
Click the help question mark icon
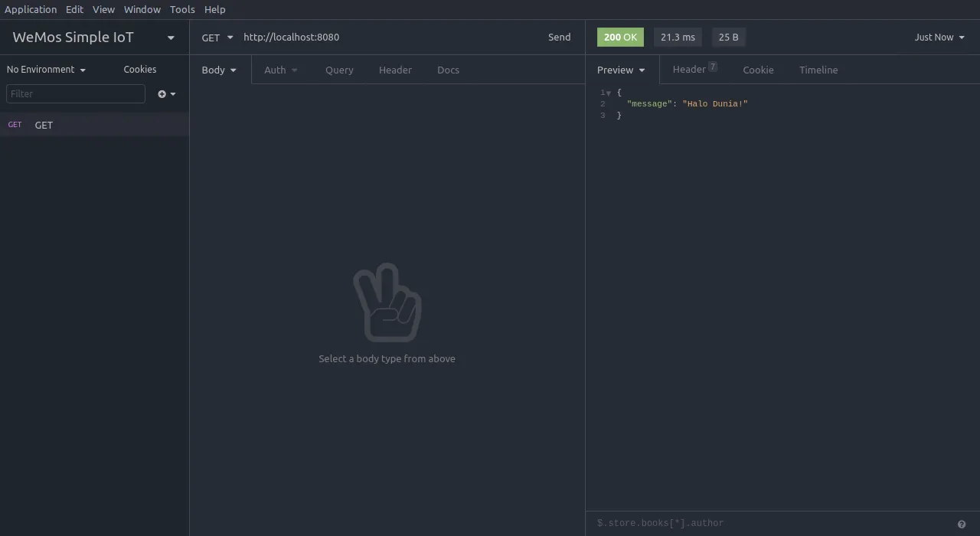point(962,525)
